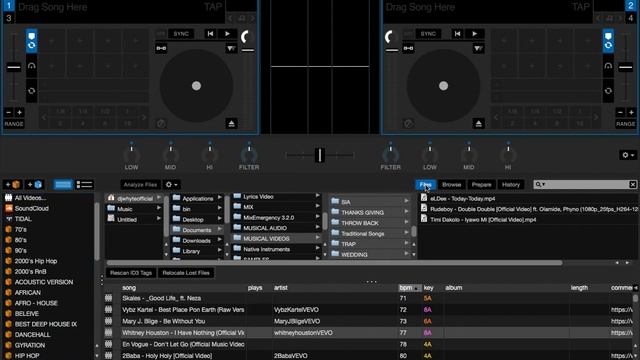Jump to previous track on right deck
Image resolution: width=640 pixels, height=360 pixels.
pos(457,34)
